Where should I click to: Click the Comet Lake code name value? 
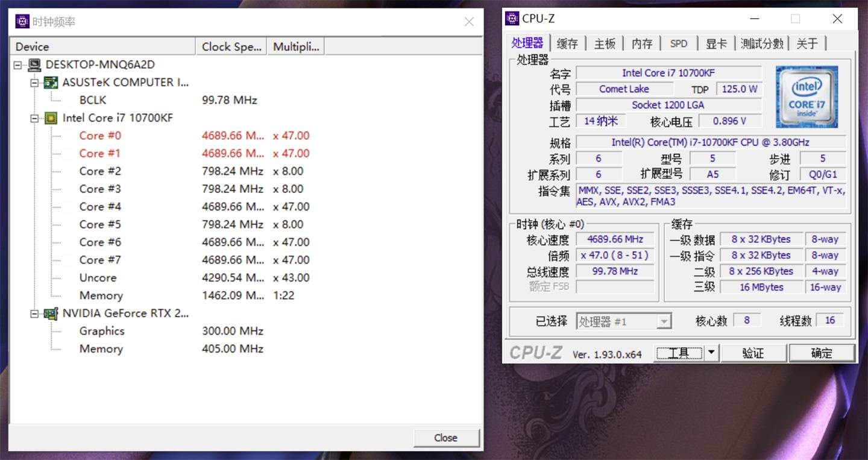tap(624, 89)
